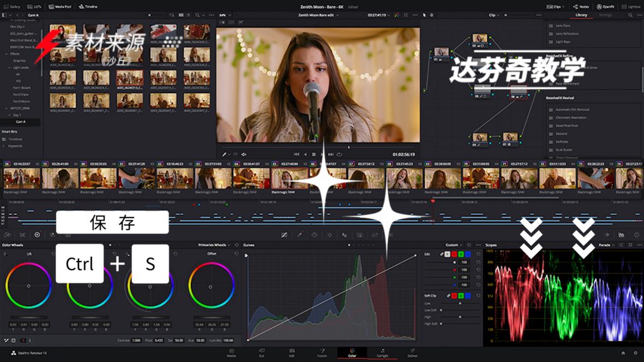
Task: Open the scopes Parade type dropdown
Action: (606, 245)
